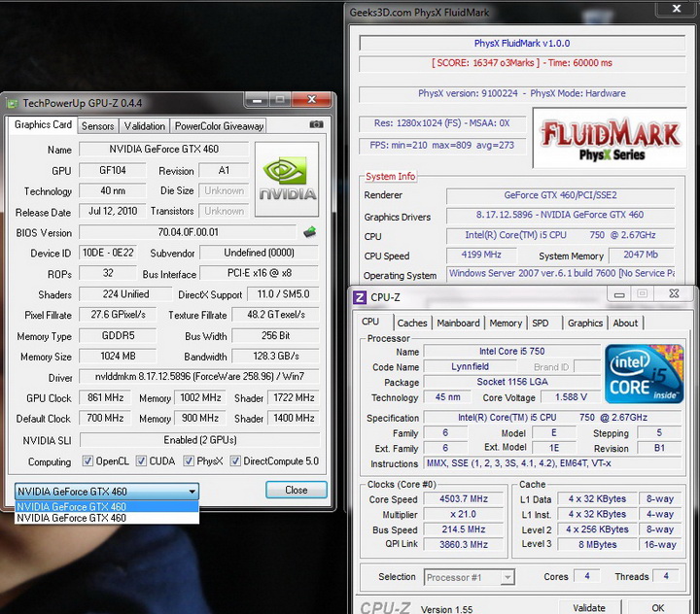Switch to the Caches tab in CPU-Z
The image size is (700, 614).
pyautogui.click(x=412, y=324)
